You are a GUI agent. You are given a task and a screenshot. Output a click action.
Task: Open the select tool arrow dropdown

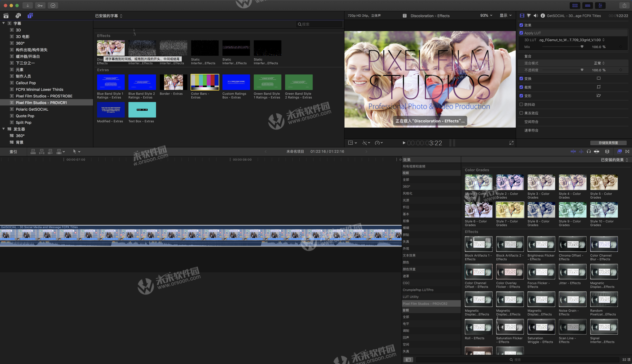coord(76,151)
